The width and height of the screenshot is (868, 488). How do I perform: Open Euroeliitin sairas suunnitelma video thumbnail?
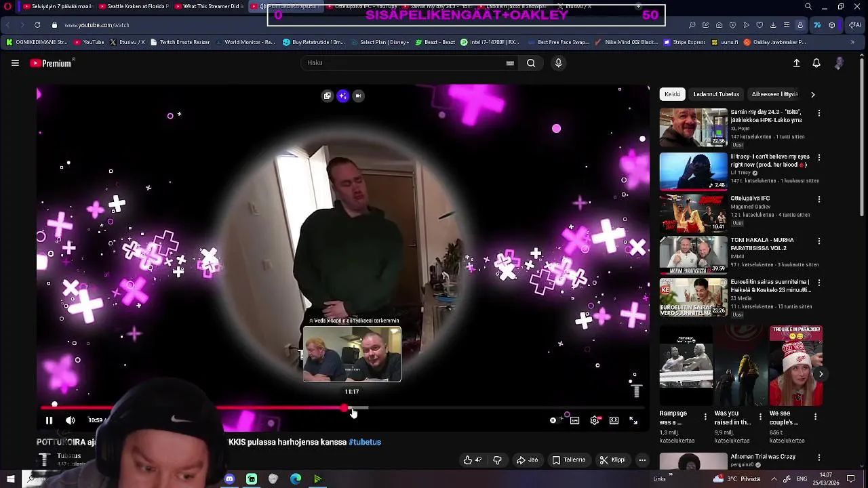pyautogui.click(x=693, y=297)
